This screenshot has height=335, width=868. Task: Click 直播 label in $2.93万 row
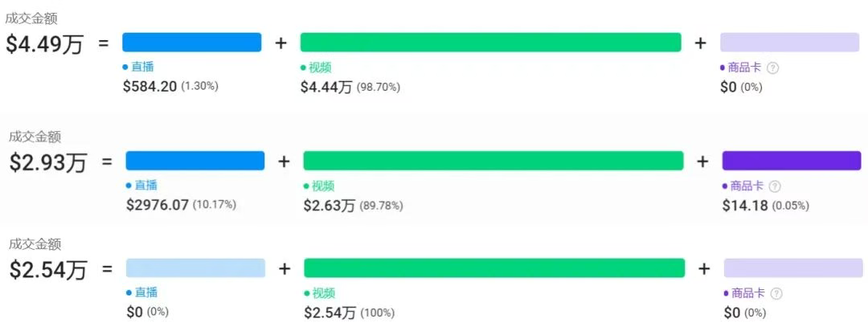tap(145, 186)
